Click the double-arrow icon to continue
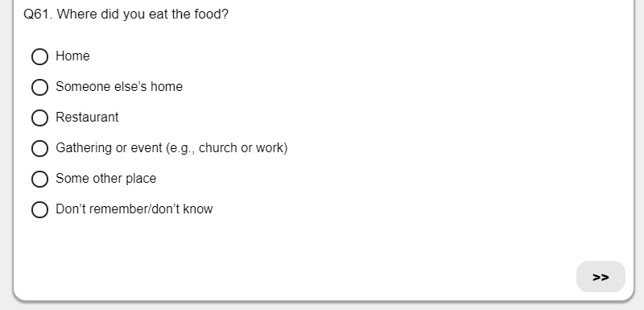 (x=601, y=277)
